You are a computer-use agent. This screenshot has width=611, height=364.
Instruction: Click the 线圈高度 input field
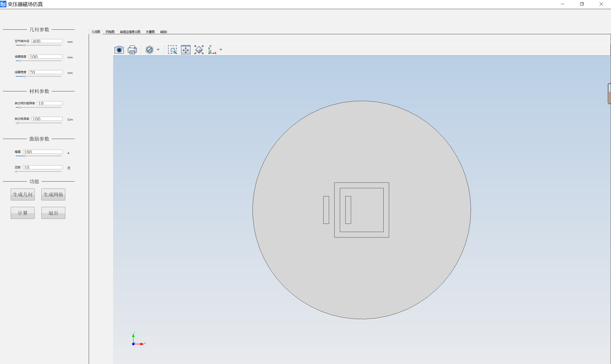(46, 57)
